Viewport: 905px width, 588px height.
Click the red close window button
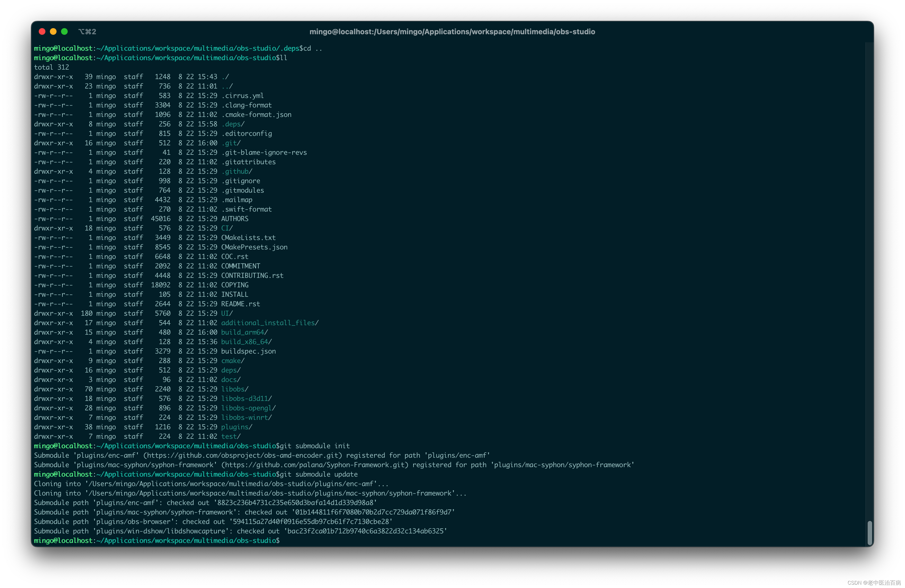[x=42, y=31]
